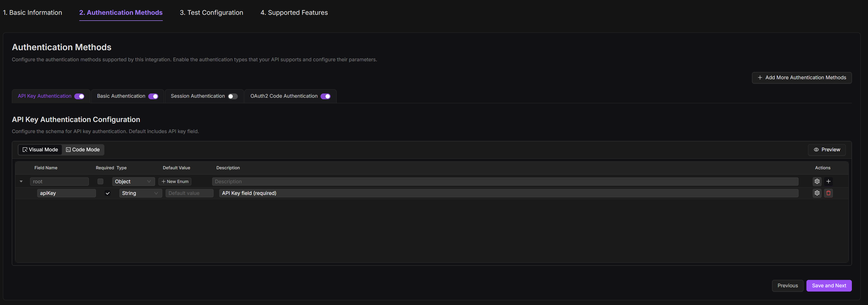The height and width of the screenshot is (305, 868).
Task: Collapse the root row tree arrow
Action: pyautogui.click(x=21, y=182)
